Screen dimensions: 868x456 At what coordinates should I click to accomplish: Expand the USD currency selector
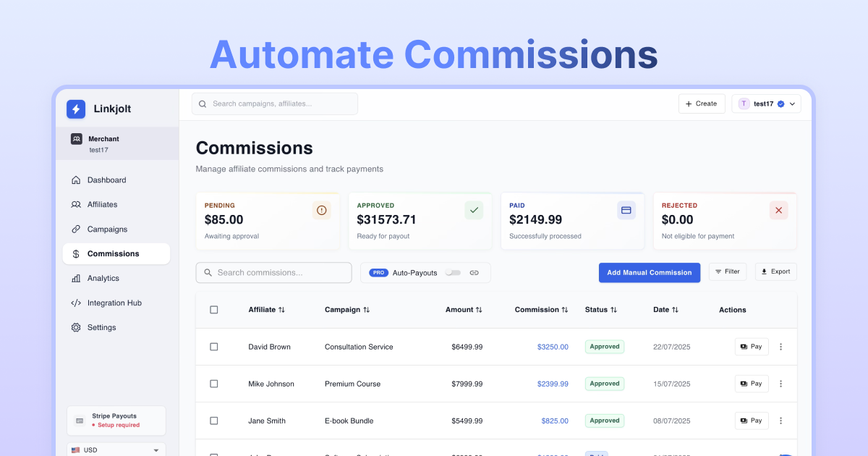tap(116, 449)
